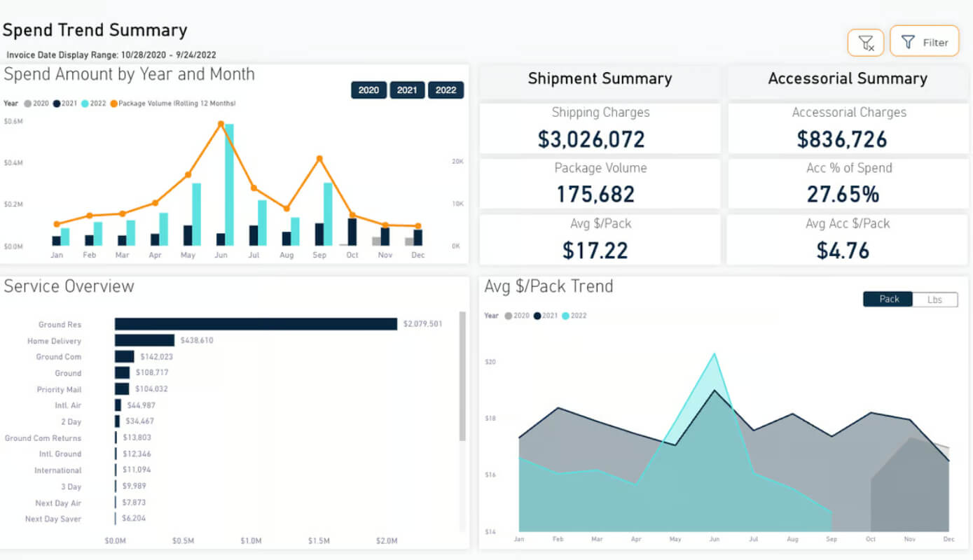Click the 2021 navy legend dot in Spend chart
Image resolution: width=973 pixels, height=560 pixels.
coord(57,104)
